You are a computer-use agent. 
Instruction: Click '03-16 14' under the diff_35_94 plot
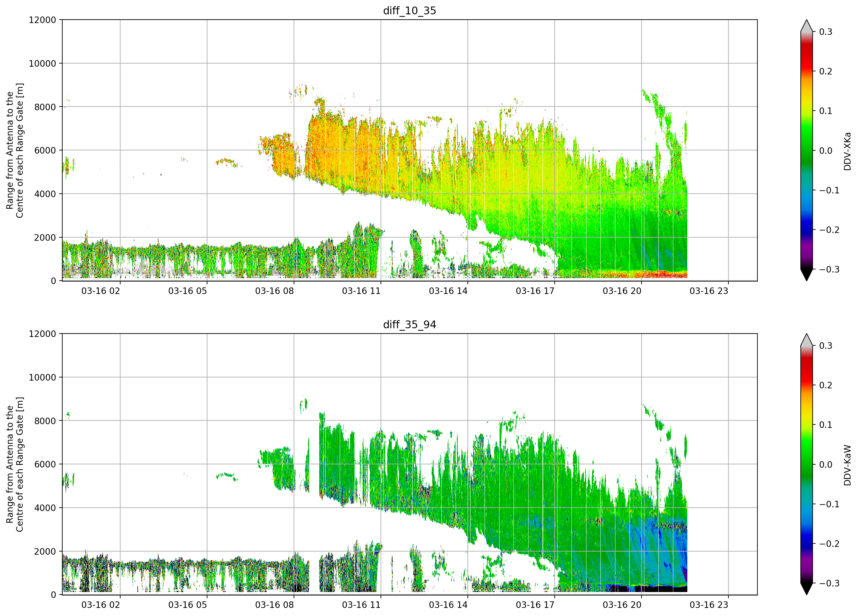click(x=448, y=605)
